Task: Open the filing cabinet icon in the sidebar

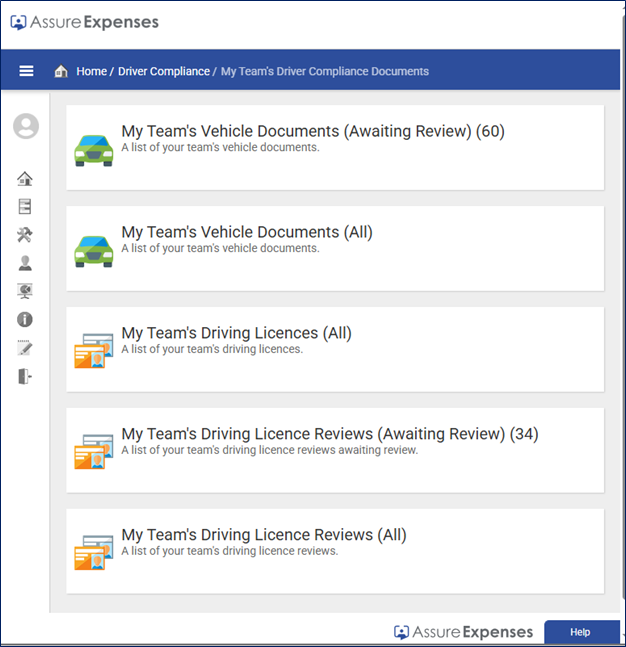Action: point(25,207)
